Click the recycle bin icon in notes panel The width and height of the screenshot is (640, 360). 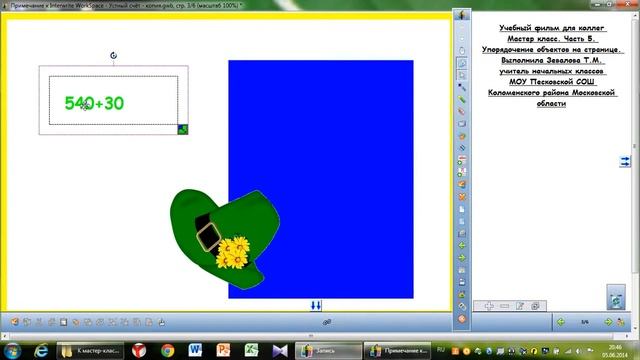pos(616,297)
